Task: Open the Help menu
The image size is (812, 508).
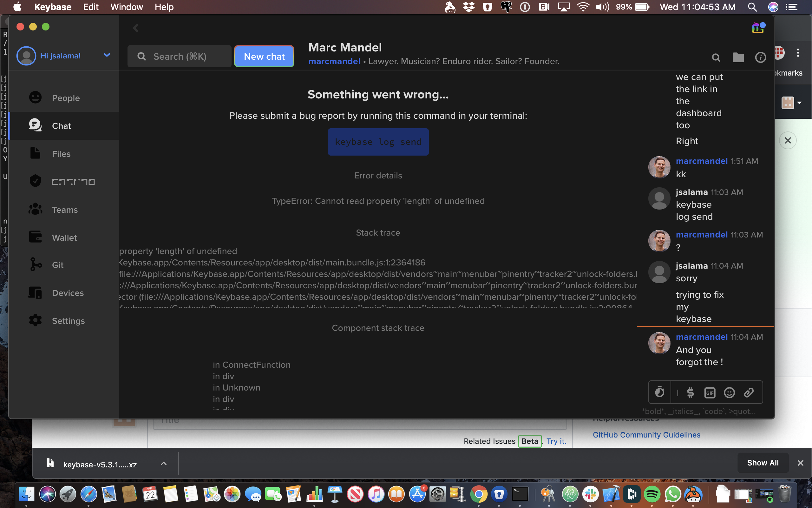Action: 164,7
